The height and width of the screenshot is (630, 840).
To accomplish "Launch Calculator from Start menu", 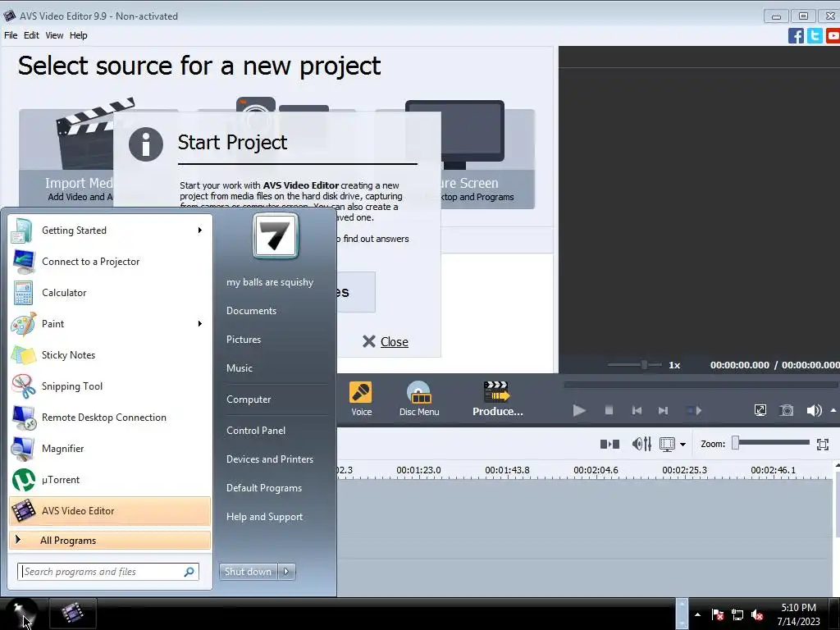I will (x=111, y=293).
